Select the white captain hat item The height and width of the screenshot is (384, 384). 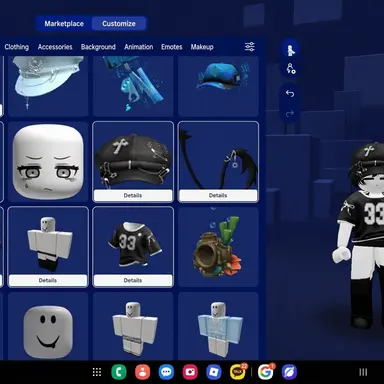point(48,86)
